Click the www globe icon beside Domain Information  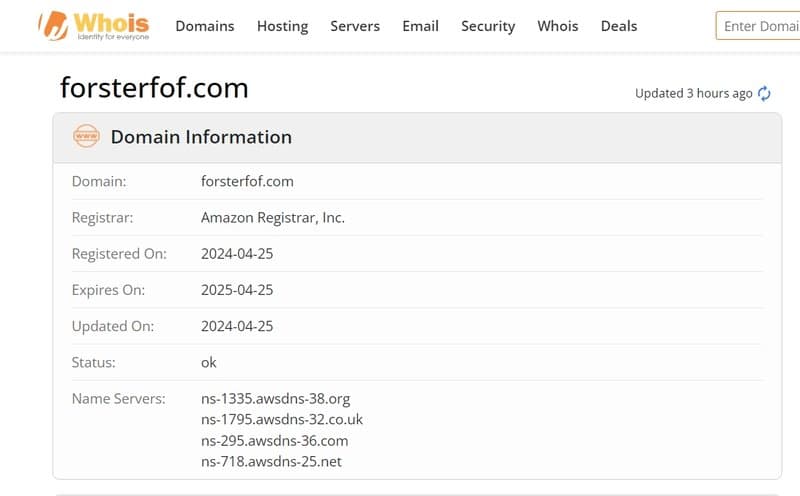87,137
